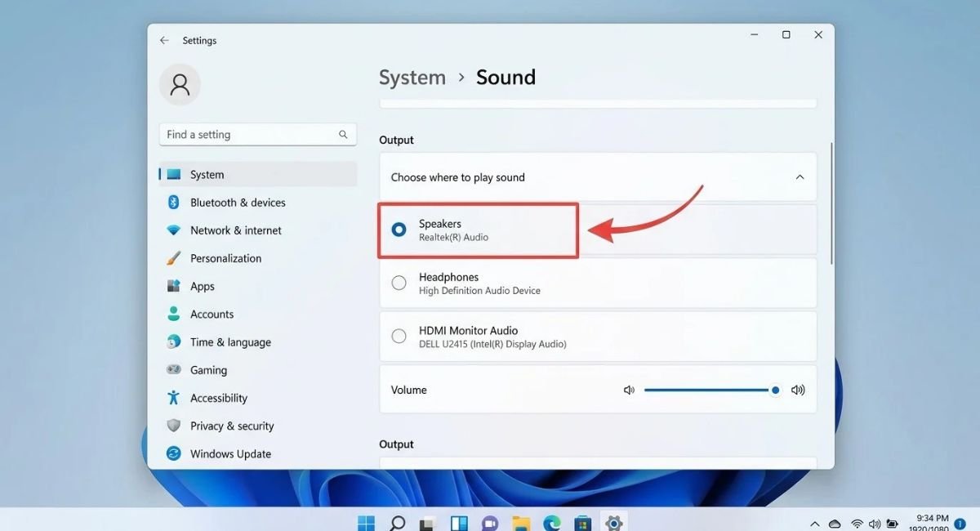The height and width of the screenshot is (531, 980).
Task: Click the OneDrive cloud tray icon
Action: coord(835,524)
